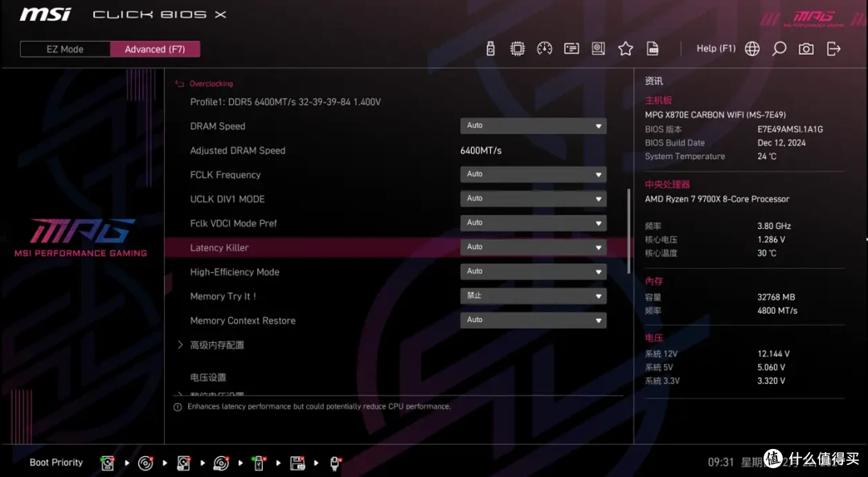Open the M-Flash USB drive icon

point(490,49)
